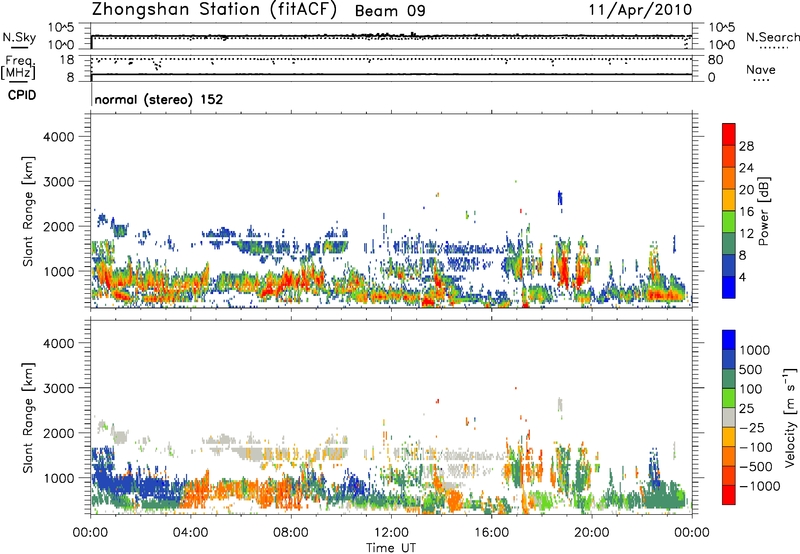
Task: Click the blue bottom of Power colorbar
Action: (x=729, y=287)
